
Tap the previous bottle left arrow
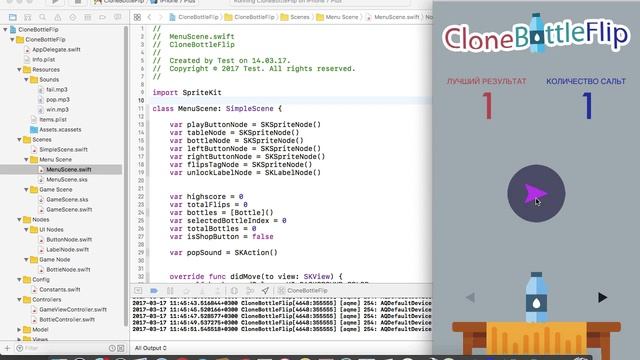tap(470, 298)
